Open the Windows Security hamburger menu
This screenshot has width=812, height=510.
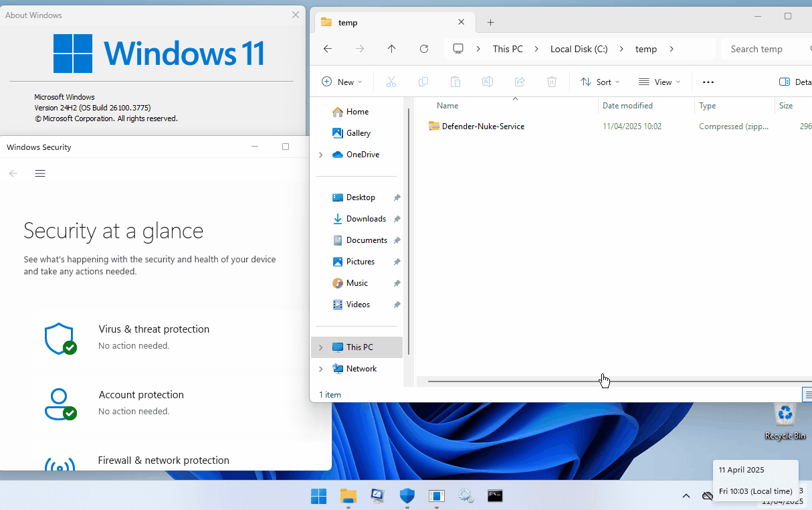point(40,173)
